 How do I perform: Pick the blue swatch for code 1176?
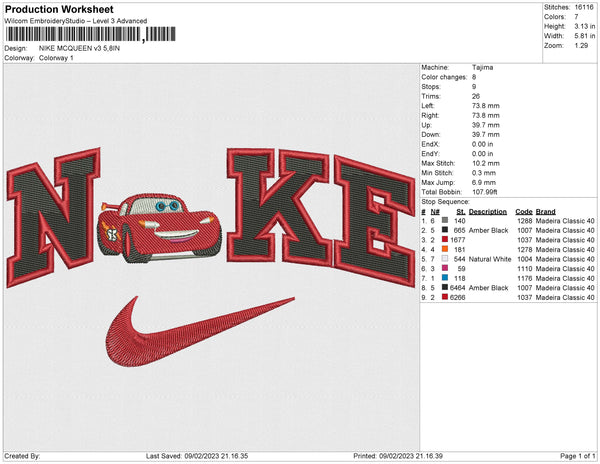[445, 278]
